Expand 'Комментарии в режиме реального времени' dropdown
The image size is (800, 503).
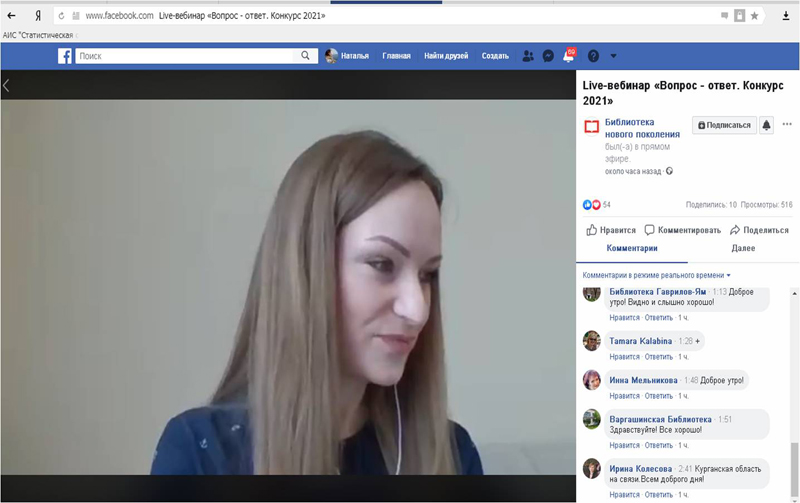coord(657,275)
